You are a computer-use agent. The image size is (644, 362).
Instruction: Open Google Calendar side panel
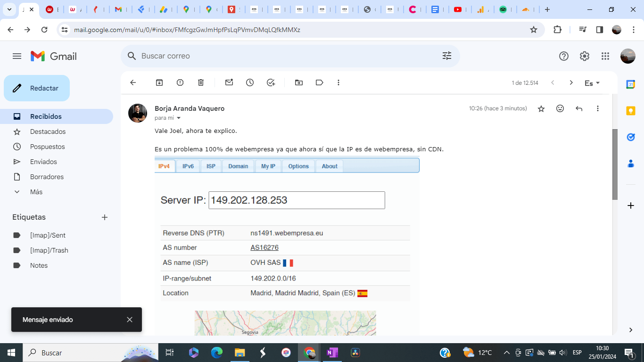tap(631, 84)
